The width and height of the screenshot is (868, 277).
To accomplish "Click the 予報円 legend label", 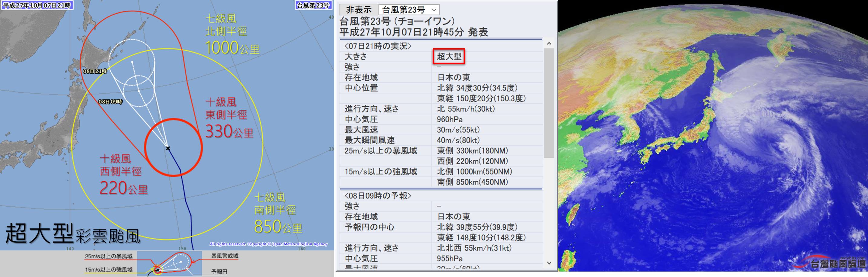I will [219, 271].
